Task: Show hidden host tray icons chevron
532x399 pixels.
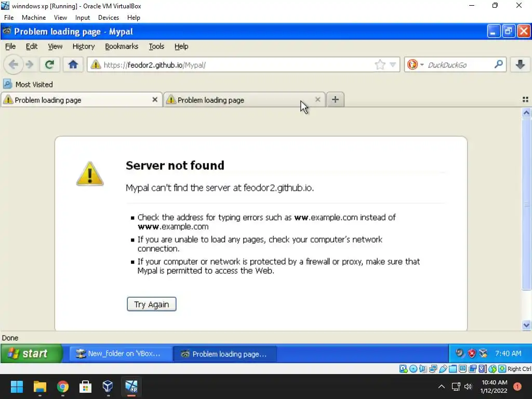Action: click(442, 387)
